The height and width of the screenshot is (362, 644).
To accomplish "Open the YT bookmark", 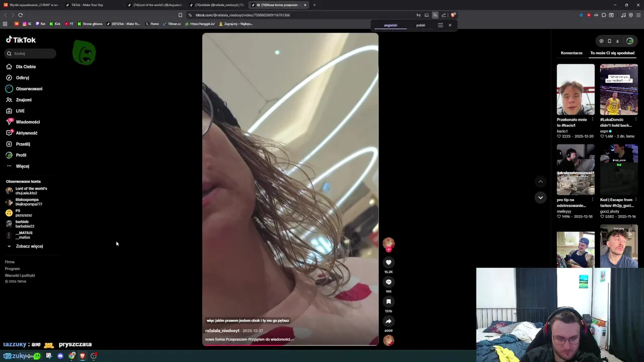I will click(69, 24).
